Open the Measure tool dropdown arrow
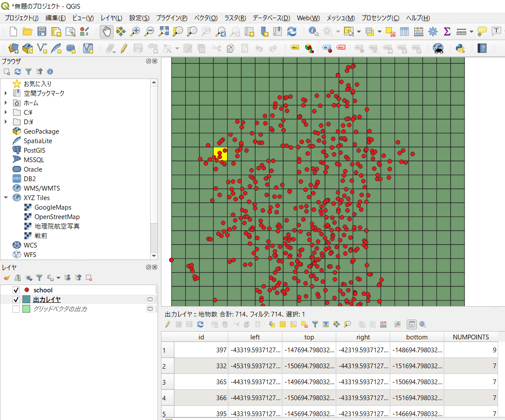This screenshot has width=505, height=420. click(x=471, y=31)
